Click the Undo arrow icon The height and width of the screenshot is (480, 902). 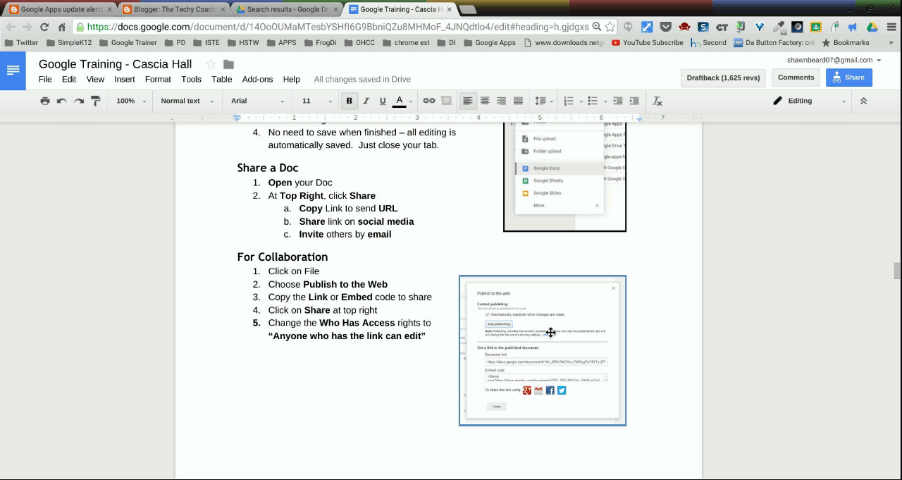coord(62,101)
